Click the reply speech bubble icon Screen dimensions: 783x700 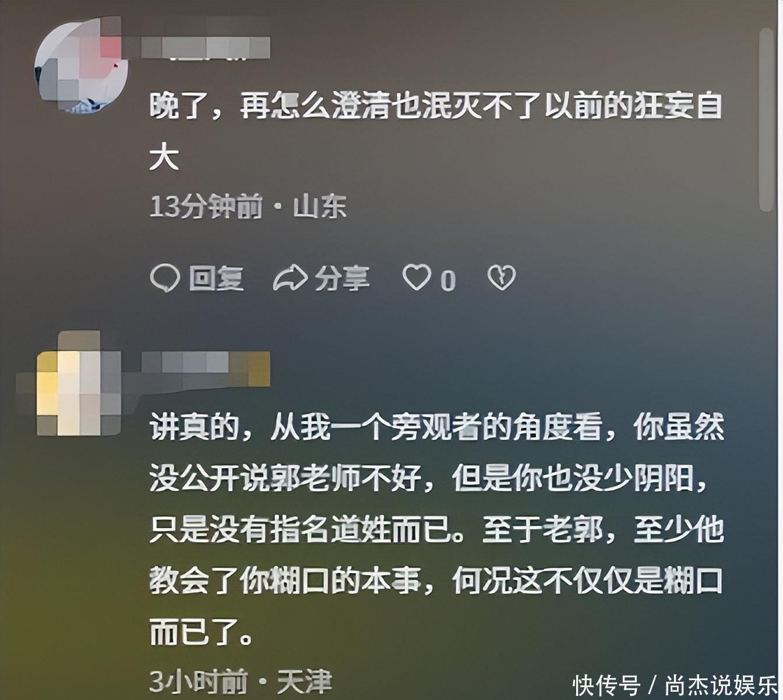pos(164,278)
